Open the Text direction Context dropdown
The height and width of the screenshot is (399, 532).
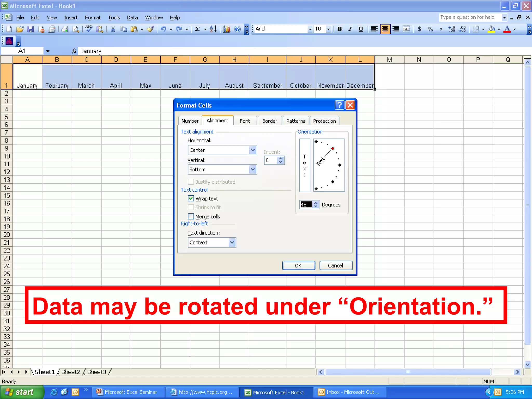tap(232, 243)
